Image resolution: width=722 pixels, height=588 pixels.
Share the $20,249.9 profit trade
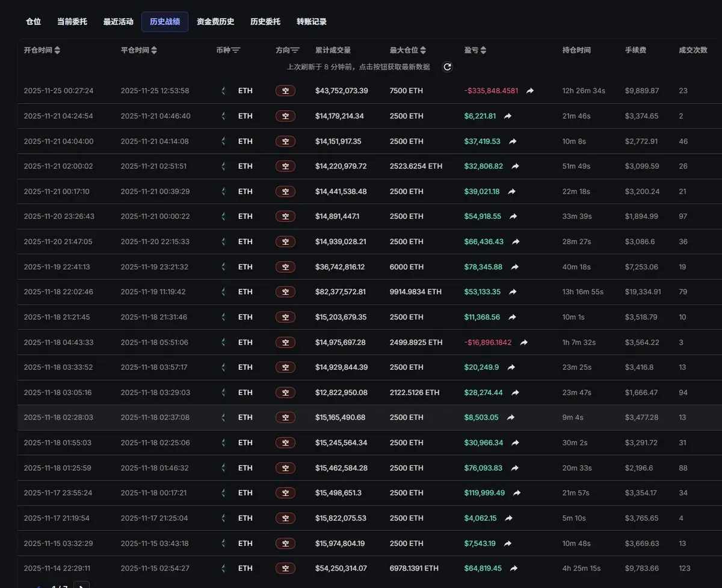coord(511,367)
